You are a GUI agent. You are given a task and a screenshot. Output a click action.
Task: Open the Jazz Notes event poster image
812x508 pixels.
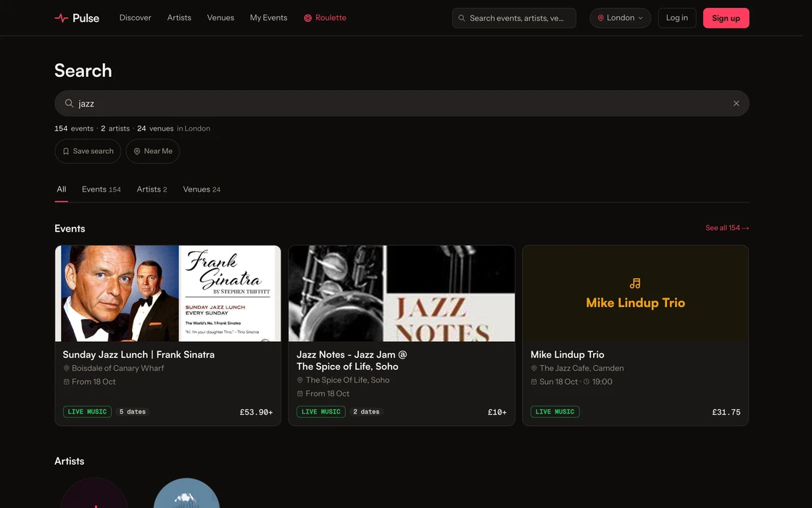point(402,293)
